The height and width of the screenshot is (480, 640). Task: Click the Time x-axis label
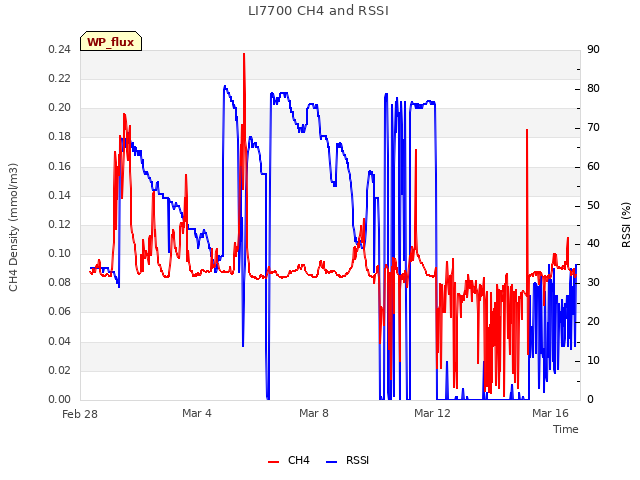[x=566, y=429]
